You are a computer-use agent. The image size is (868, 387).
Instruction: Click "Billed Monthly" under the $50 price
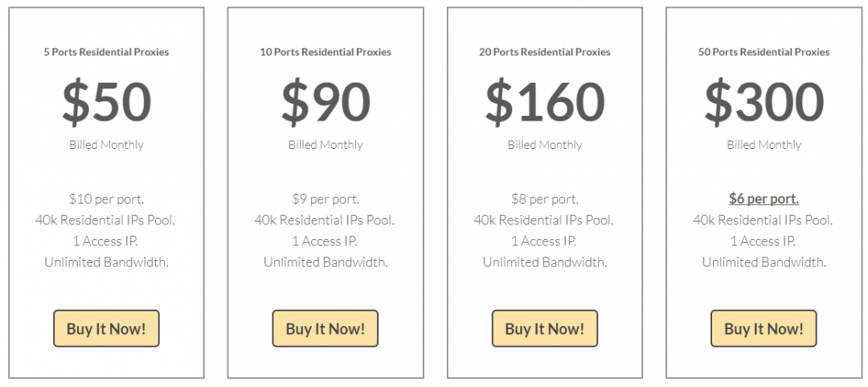106,146
